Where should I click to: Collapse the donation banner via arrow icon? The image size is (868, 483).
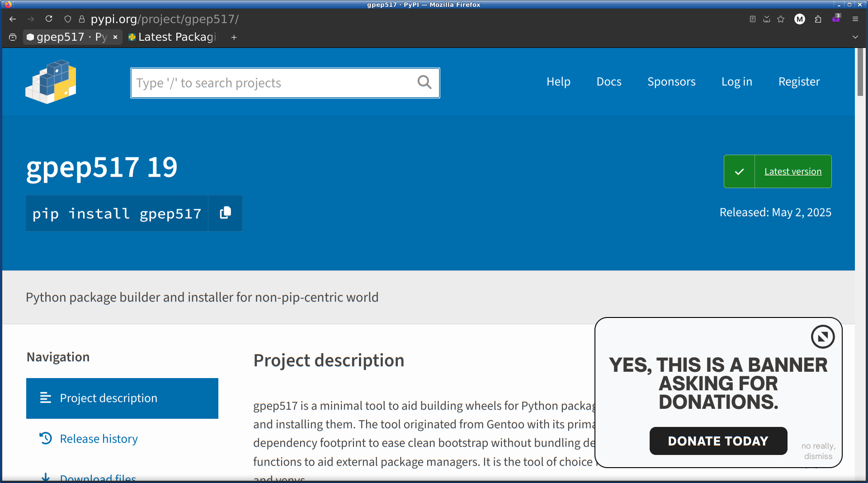point(823,336)
